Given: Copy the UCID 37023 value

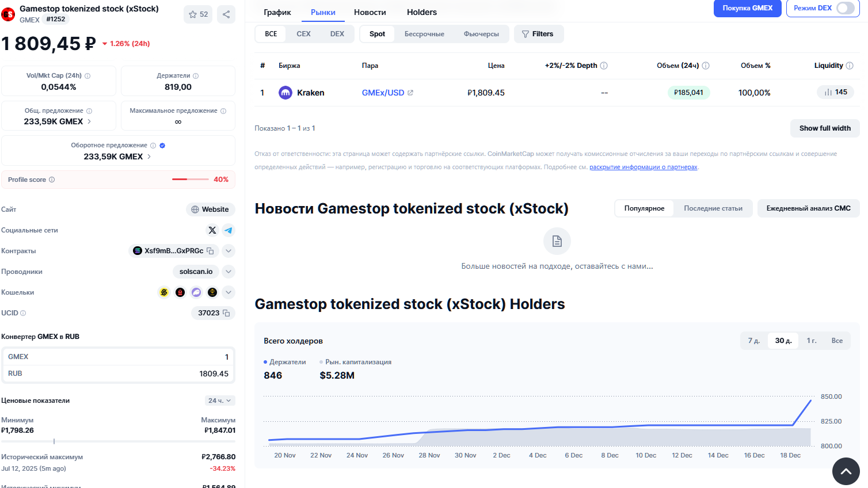Looking at the screenshot, I should (226, 313).
